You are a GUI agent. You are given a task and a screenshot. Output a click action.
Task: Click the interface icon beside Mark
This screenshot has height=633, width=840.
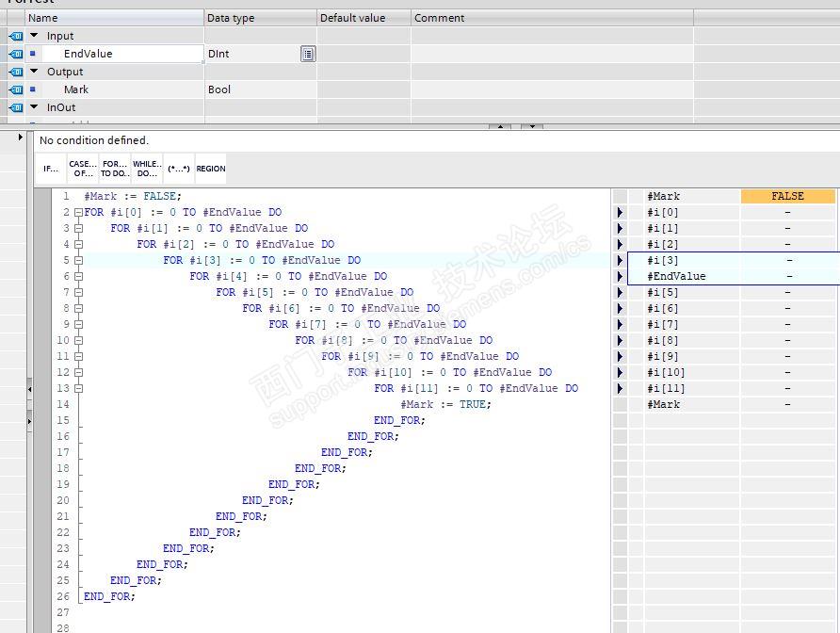coord(15,89)
